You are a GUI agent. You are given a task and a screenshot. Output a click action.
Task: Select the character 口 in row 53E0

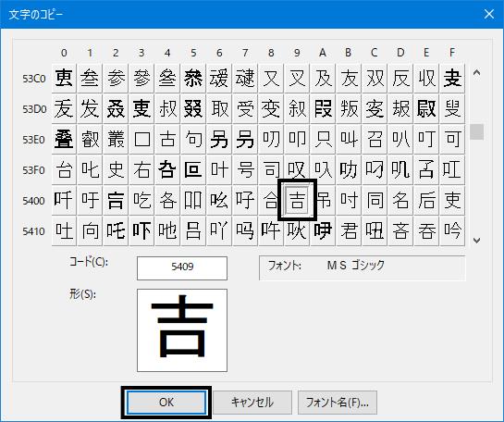tap(141, 139)
